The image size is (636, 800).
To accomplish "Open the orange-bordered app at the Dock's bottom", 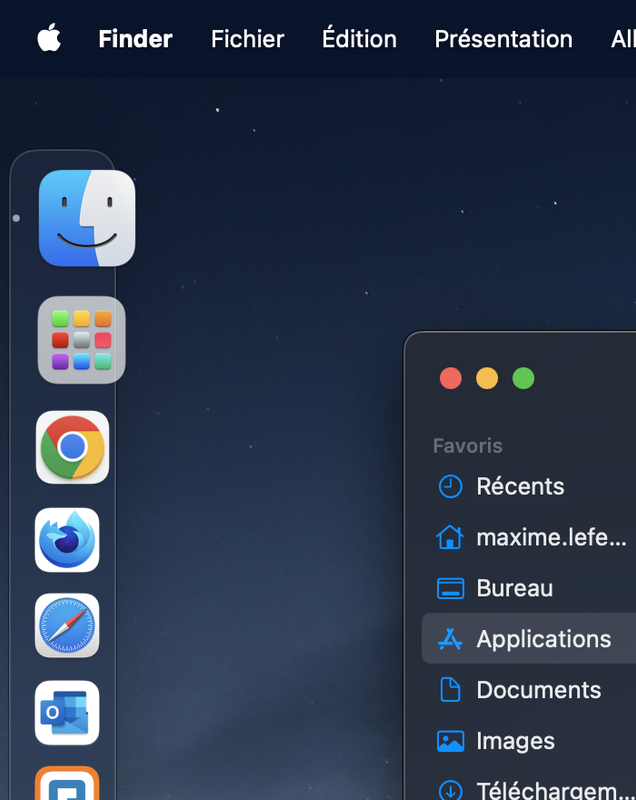I will click(x=67, y=783).
